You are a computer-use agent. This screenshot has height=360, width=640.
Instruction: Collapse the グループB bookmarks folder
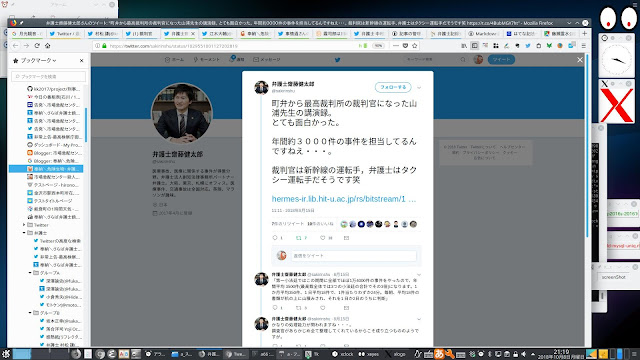[x=30, y=313]
